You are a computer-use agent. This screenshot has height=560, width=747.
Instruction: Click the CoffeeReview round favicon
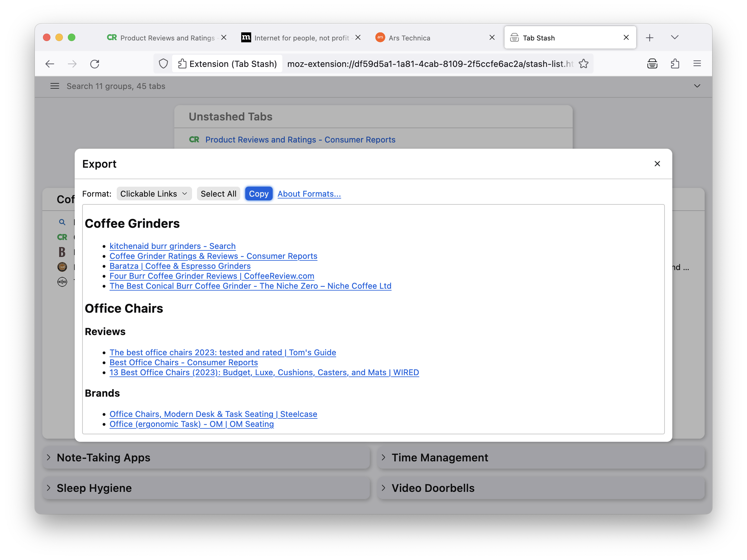62,267
